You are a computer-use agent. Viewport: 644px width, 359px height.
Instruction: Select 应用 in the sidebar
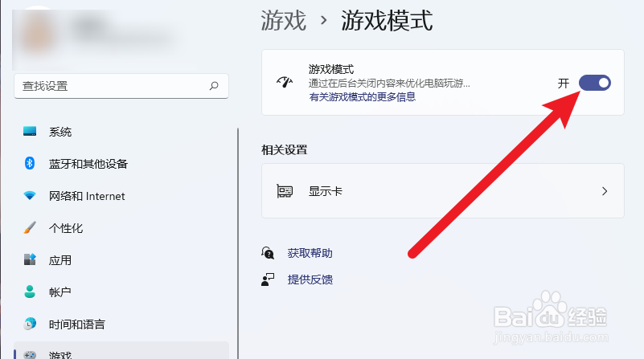(x=121, y=259)
